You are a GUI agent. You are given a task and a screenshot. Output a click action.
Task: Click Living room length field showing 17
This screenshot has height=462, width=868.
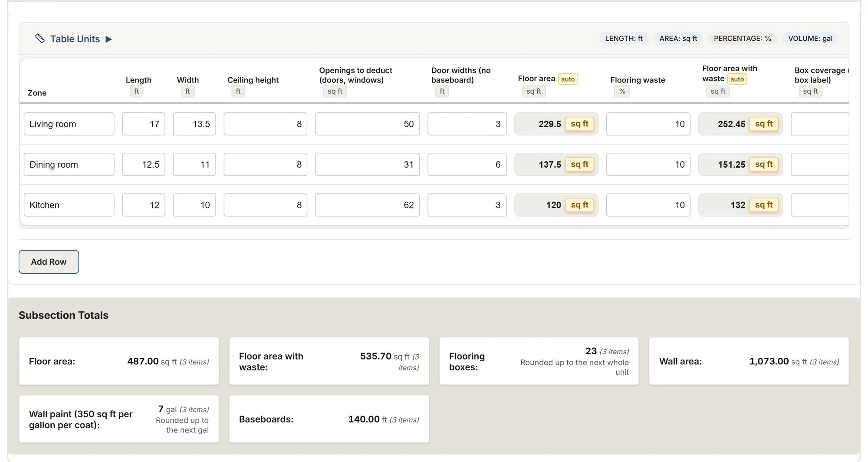click(144, 124)
